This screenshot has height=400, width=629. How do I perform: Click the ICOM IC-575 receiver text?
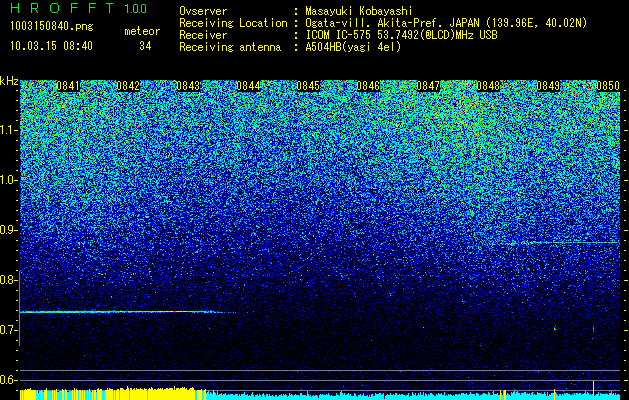(x=401, y=35)
